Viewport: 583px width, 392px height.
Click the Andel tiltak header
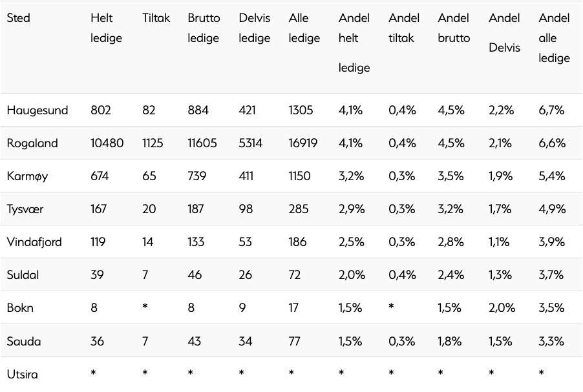[404, 28]
